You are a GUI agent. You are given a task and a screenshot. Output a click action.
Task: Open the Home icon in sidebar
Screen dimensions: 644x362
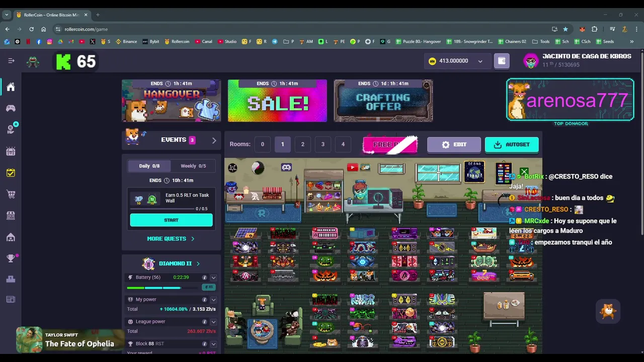[x=11, y=87]
